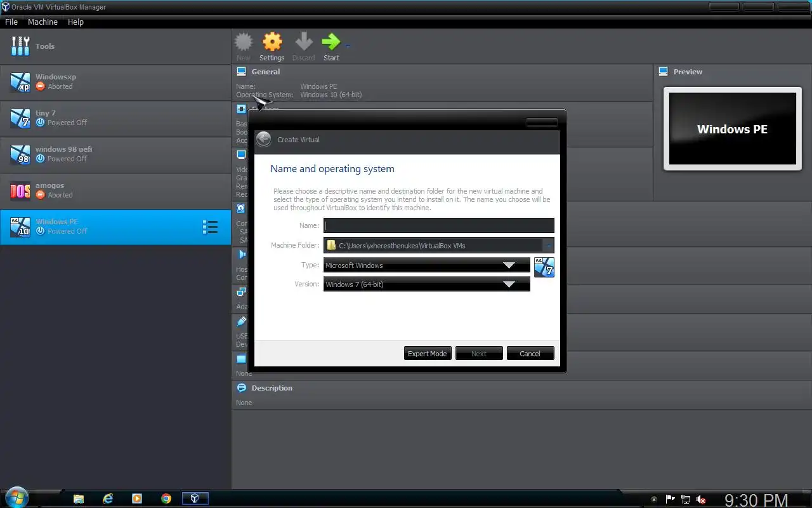Open File Explorer from the taskbar
Viewport: 812px width, 508px height.
point(79,498)
